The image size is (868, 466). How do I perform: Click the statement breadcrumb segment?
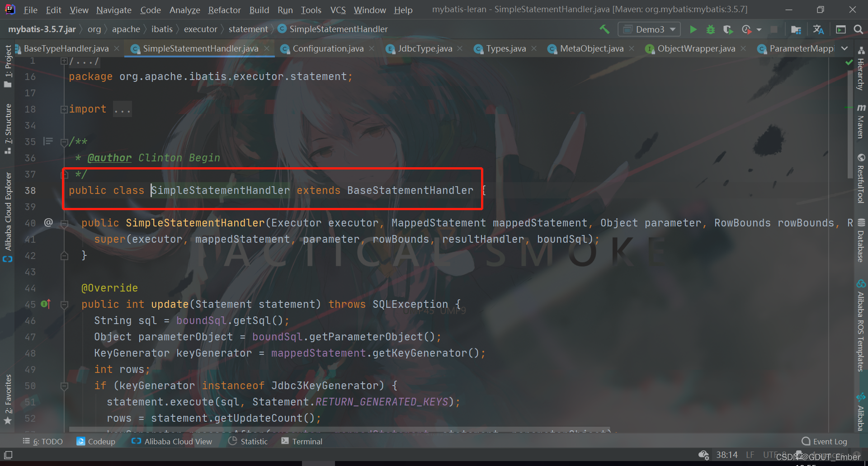pyautogui.click(x=248, y=29)
